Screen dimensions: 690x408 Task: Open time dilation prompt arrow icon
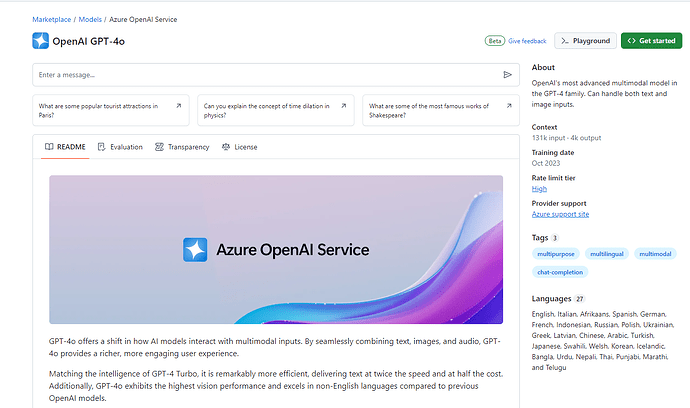coord(344,106)
